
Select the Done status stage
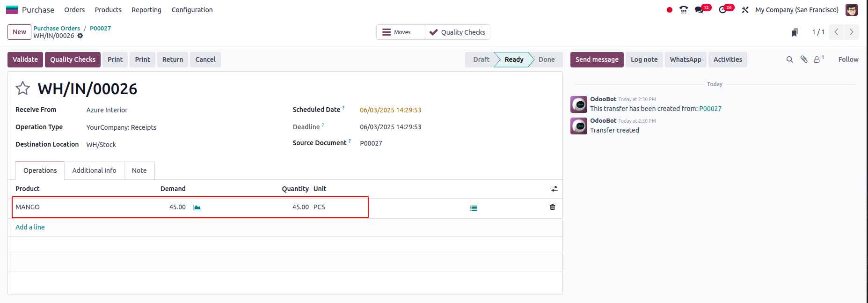(547, 59)
